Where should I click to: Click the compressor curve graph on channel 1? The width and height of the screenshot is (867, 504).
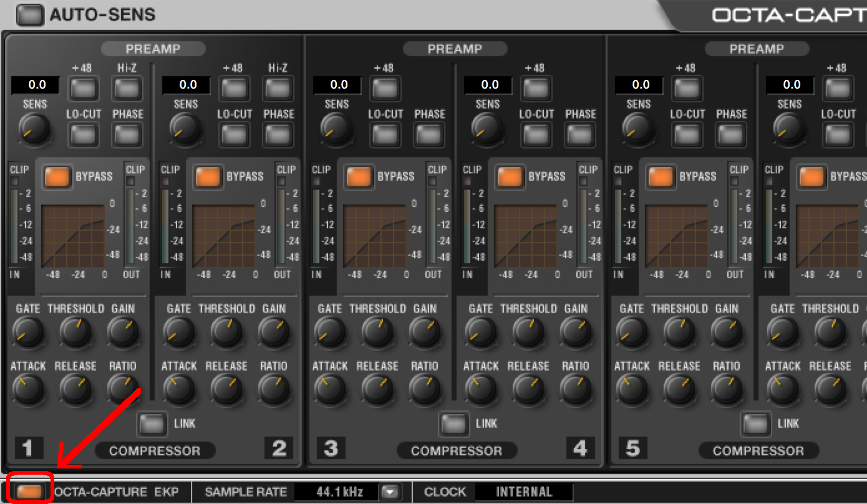[73, 236]
